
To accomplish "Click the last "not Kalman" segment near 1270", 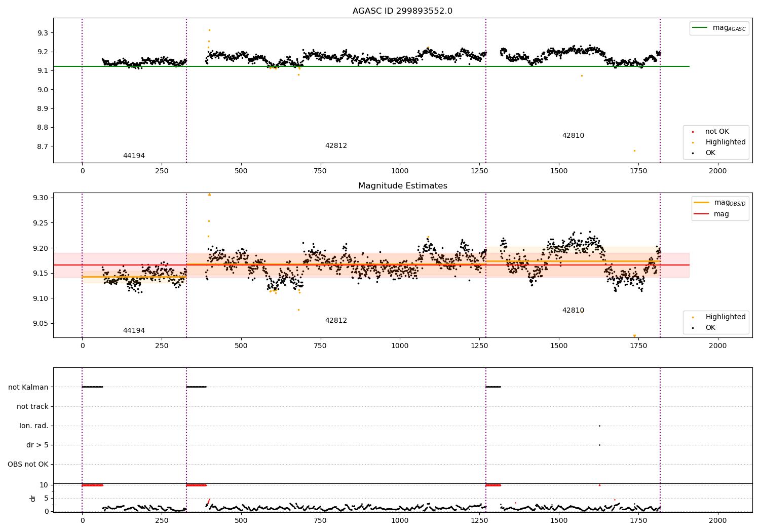I will (x=493, y=387).
